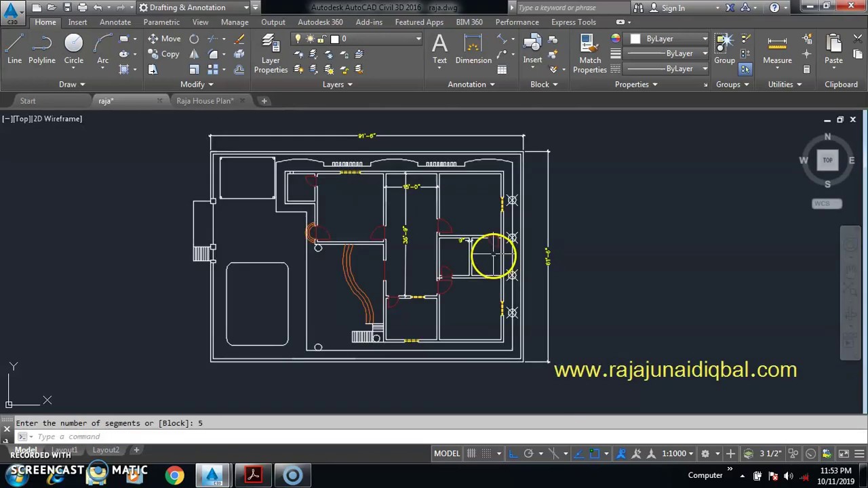Screen dimensions: 868x488
Task: Activate the Match Properties tool
Action: click(x=590, y=54)
